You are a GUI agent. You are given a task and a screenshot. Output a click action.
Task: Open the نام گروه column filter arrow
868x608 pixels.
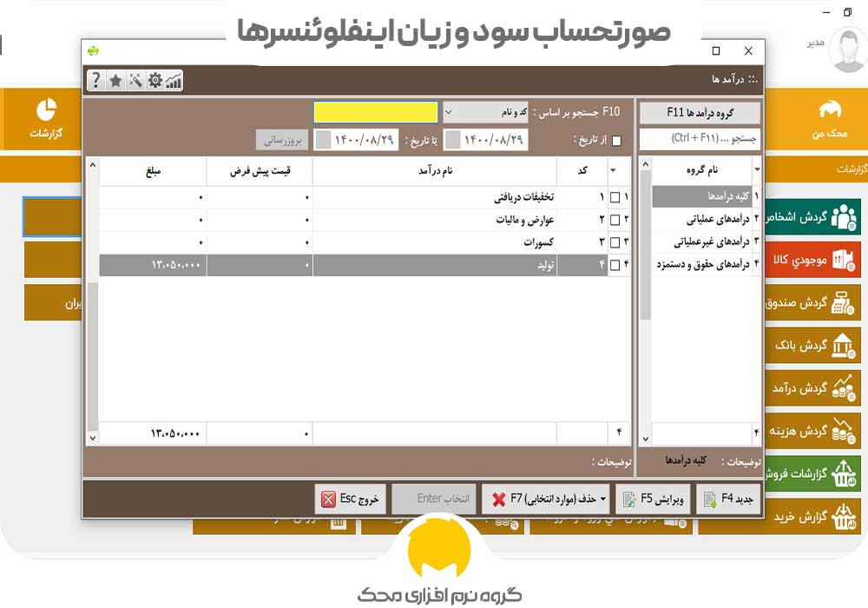click(757, 170)
